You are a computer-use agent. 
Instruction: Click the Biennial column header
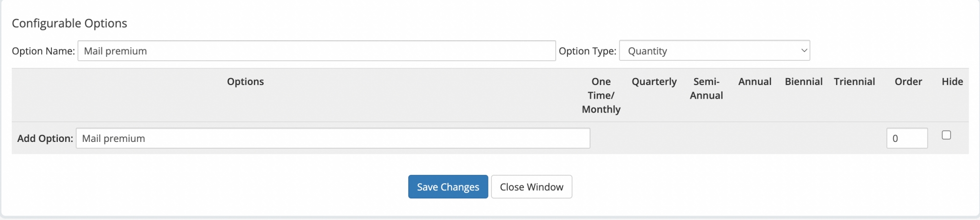(804, 82)
